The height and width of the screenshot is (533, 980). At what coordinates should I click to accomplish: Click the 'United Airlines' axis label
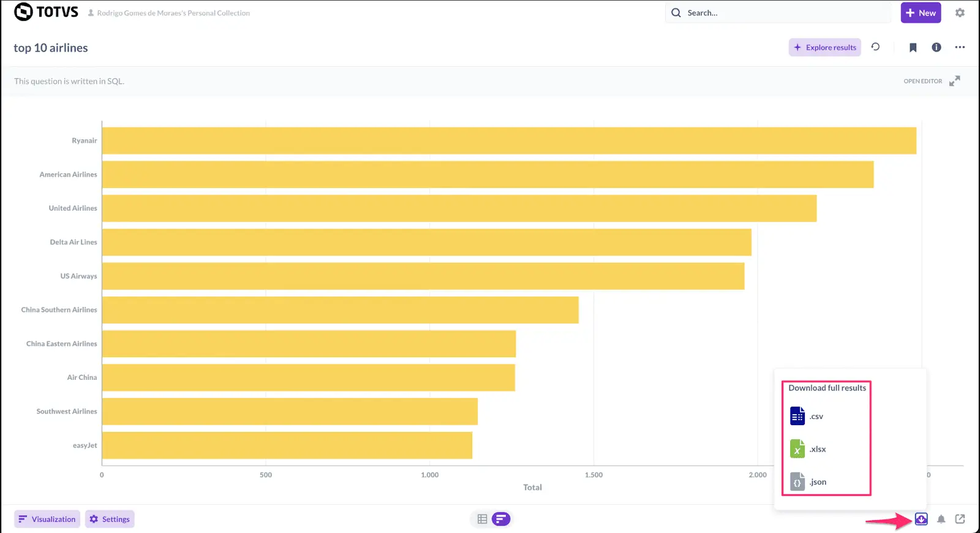tap(73, 208)
